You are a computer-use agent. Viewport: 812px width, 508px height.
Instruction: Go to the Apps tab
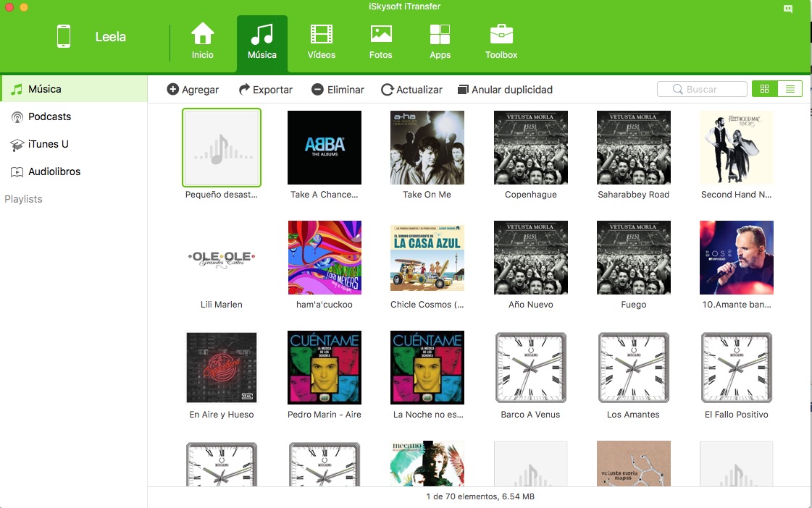(440, 41)
